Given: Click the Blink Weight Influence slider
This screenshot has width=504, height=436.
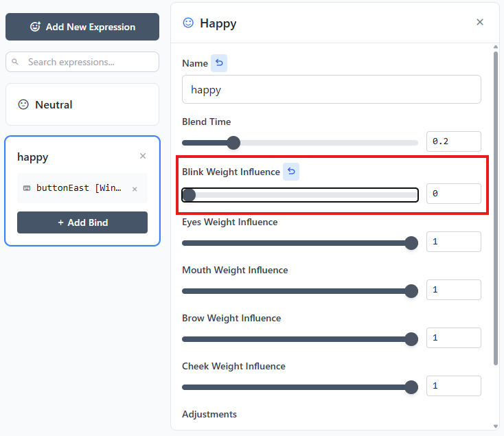Looking at the screenshot, I should [x=299, y=195].
